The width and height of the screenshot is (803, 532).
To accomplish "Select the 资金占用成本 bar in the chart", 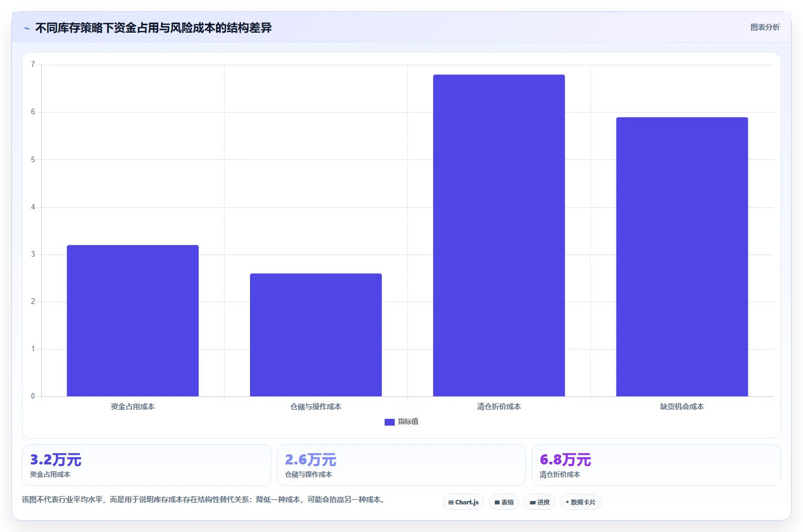I will click(133, 320).
